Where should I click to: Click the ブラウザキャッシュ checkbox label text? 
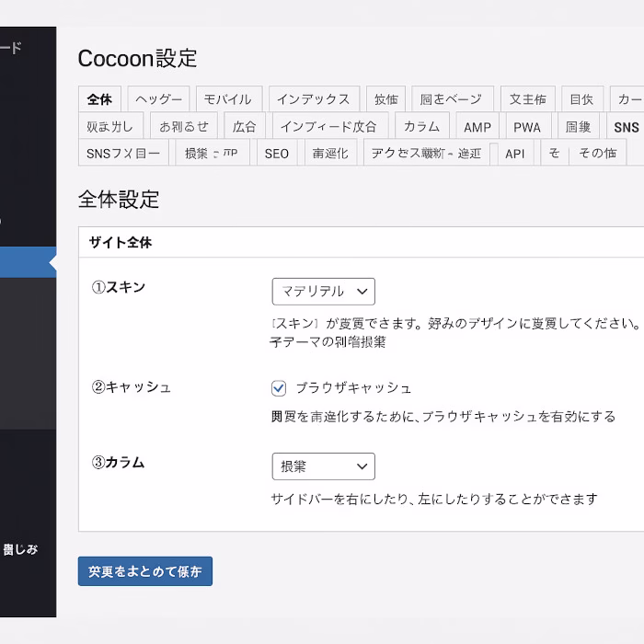coord(353,387)
